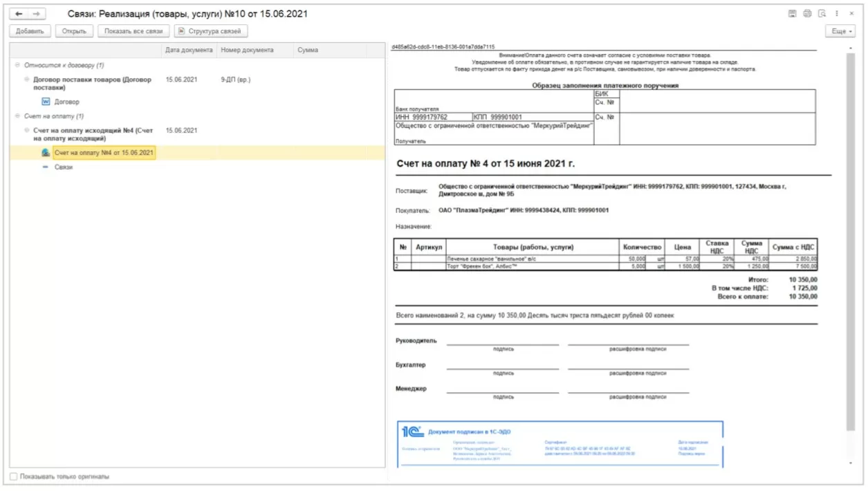This screenshot has height=491, width=868.
Task: Collapse 'Договор поставки товаров' tree node
Action: pos(27,80)
